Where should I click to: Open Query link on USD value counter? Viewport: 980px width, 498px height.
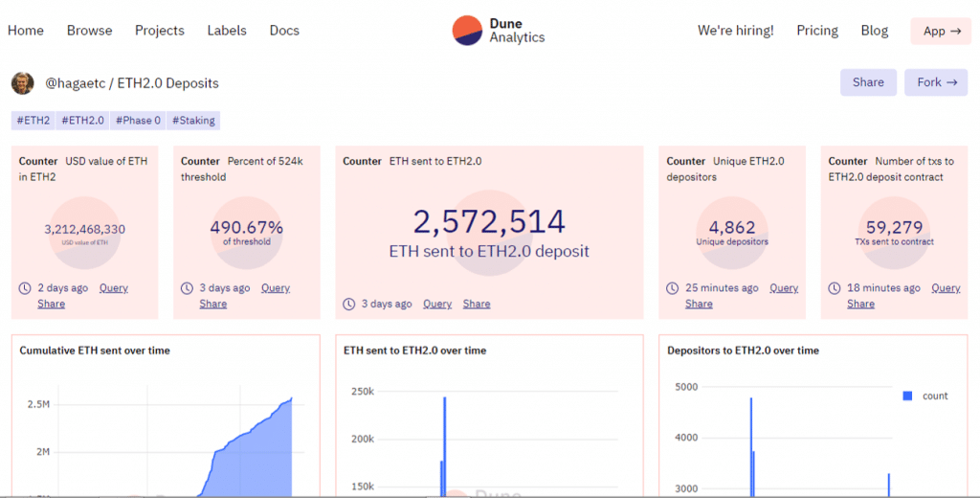click(x=114, y=288)
